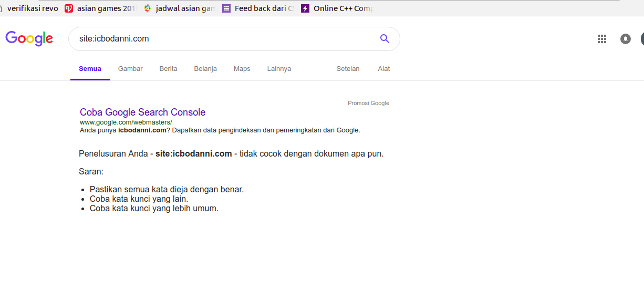Click the "Saran:" heading text
The width and height of the screenshot is (644, 300).
pos(91,172)
